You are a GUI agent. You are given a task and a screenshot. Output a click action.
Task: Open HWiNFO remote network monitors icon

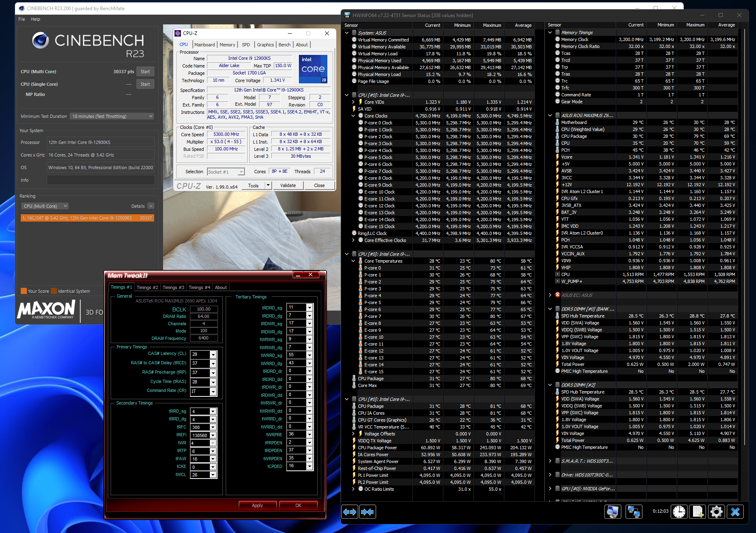pos(634,511)
